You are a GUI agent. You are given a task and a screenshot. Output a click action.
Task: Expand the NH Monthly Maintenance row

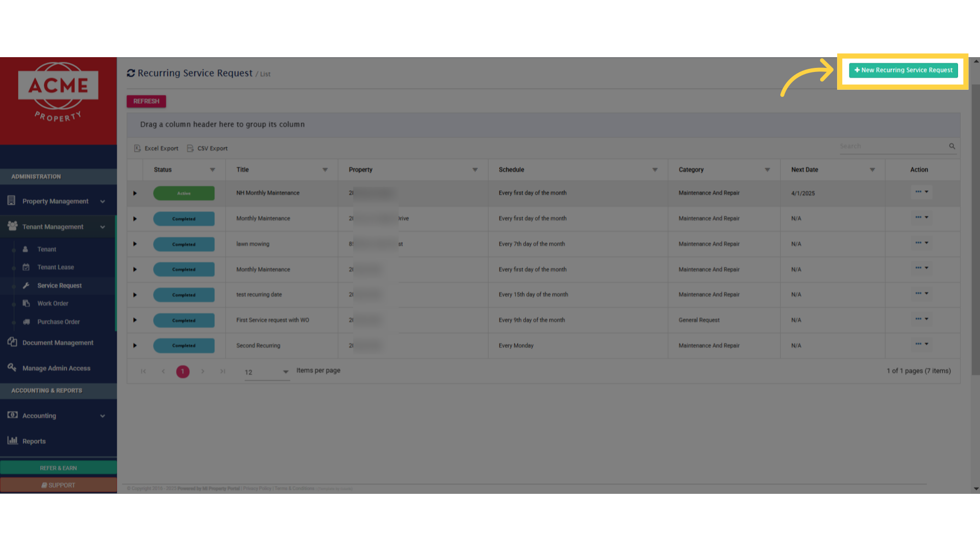point(135,193)
